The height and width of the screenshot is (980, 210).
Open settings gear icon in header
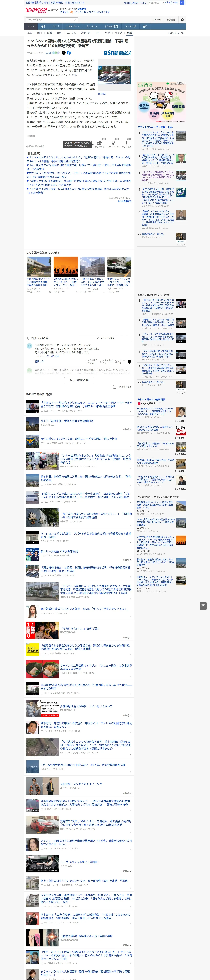[x=182, y=20]
